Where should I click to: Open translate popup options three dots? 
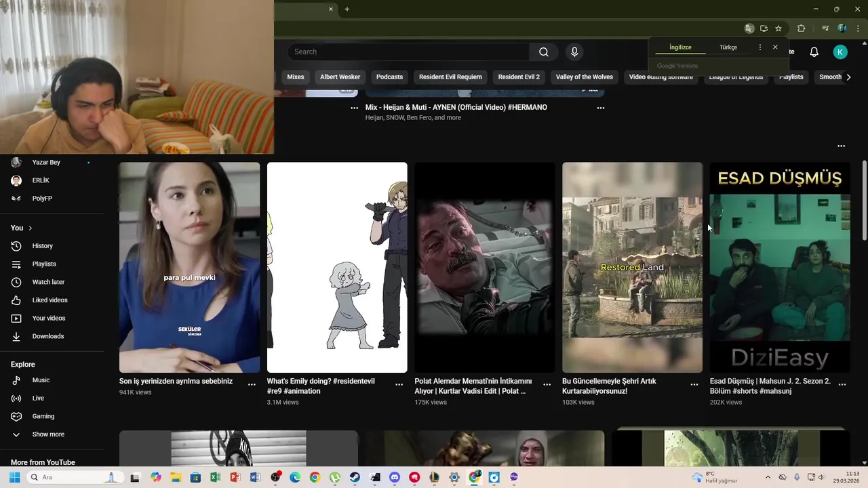click(x=759, y=47)
